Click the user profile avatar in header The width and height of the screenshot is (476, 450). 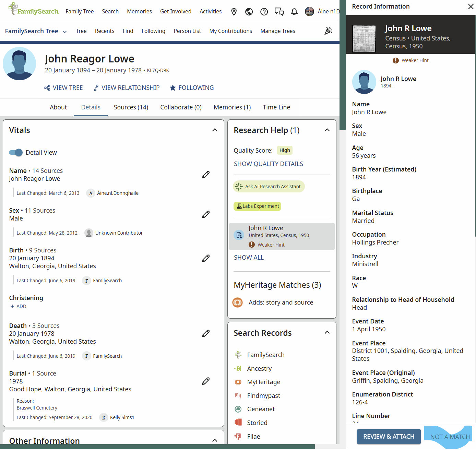309,12
